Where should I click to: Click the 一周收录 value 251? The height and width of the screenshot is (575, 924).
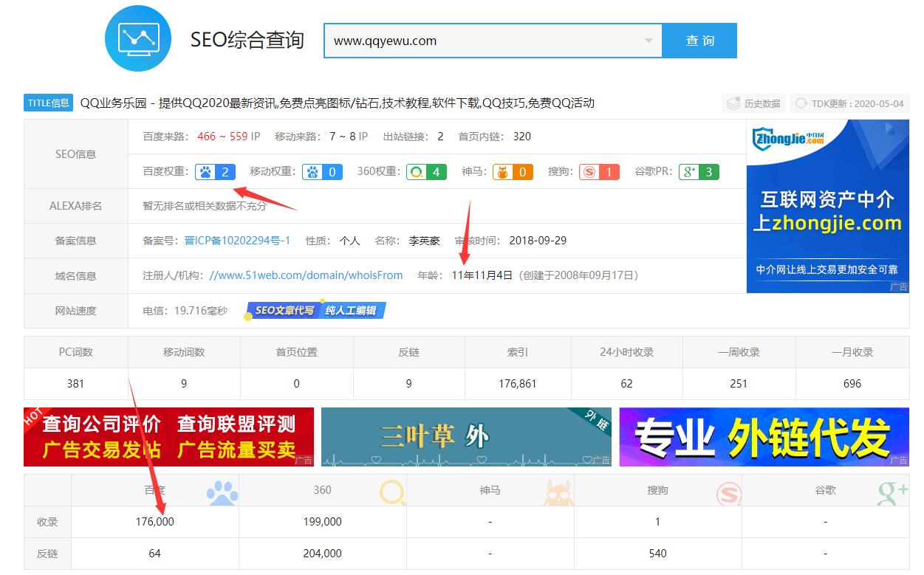pos(739,384)
